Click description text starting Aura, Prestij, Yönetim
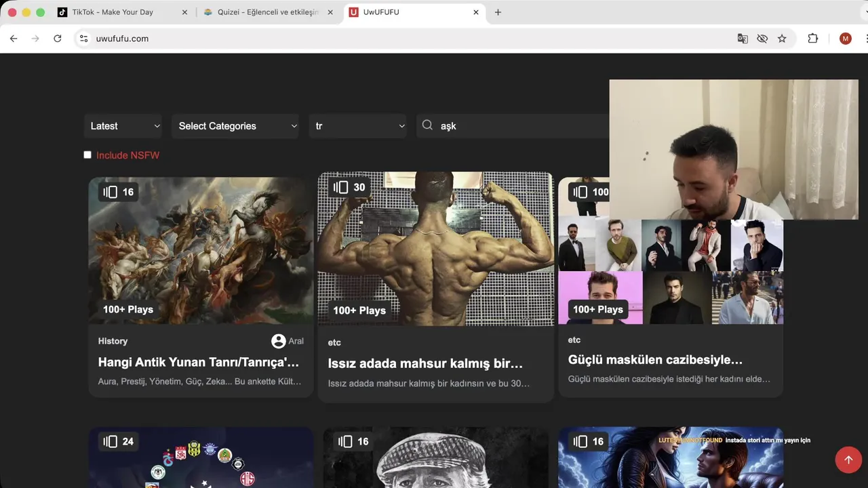Screen dimensions: 868x488 [199, 382]
